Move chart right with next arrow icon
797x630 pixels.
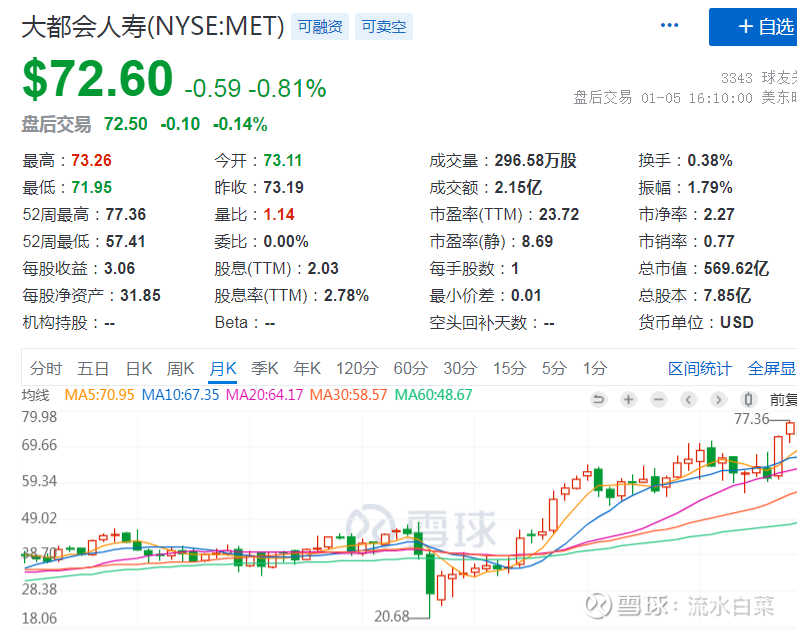click(718, 400)
